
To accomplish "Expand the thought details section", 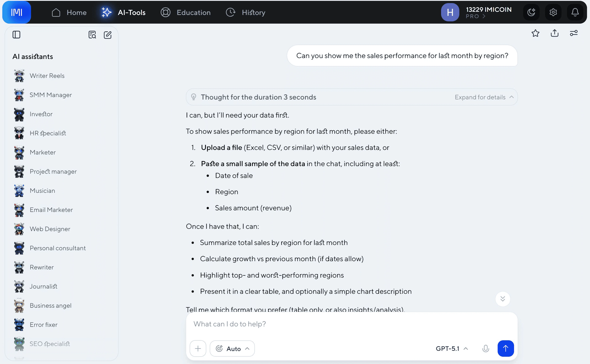I will [484, 97].
